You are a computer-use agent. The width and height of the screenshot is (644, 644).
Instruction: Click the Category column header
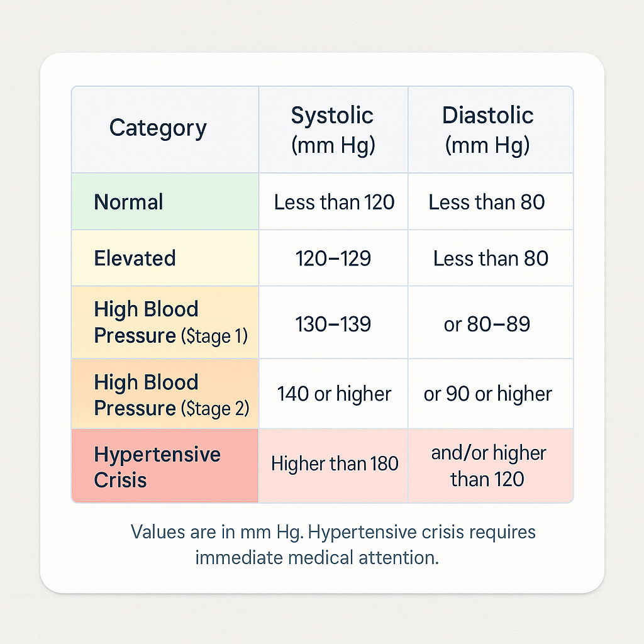coord(158,128)
